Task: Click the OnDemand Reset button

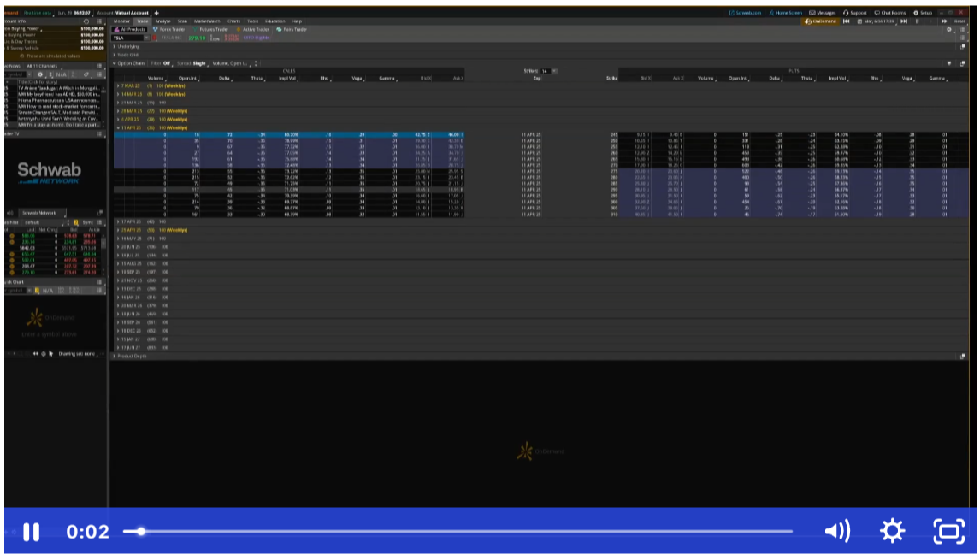Action: coord(960,21)
